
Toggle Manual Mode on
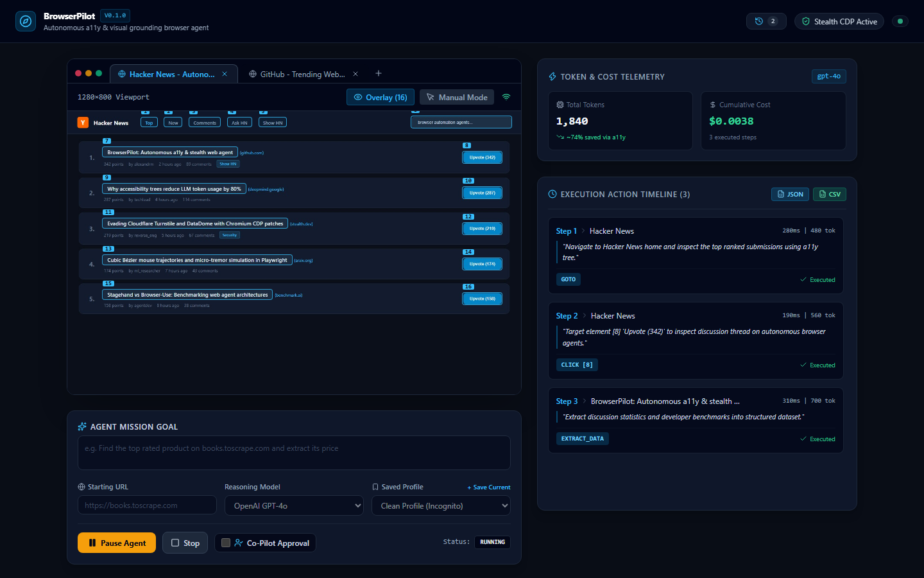pyautogui.click(x=457, y=97)
